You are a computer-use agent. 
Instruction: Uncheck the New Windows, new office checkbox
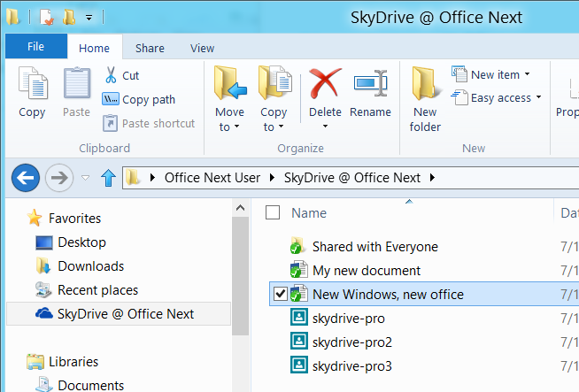(281, 294)
